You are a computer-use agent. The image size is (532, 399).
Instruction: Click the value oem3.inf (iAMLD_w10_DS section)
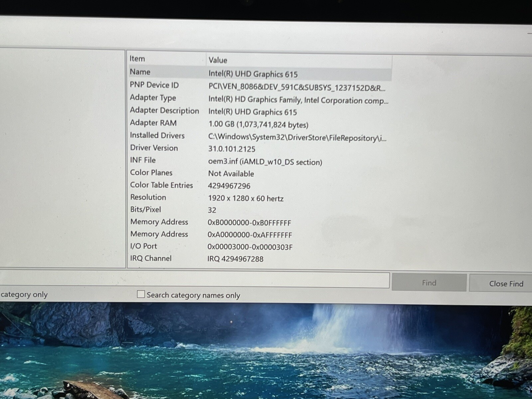click(265, 162)
